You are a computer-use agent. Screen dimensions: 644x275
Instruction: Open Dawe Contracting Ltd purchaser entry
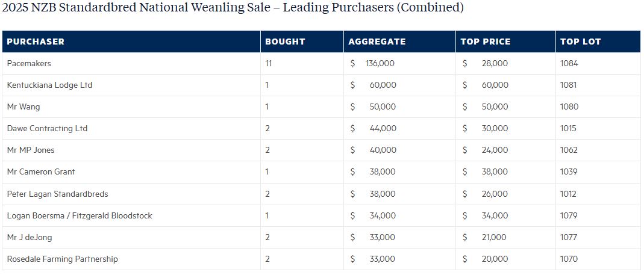(47, 128)
